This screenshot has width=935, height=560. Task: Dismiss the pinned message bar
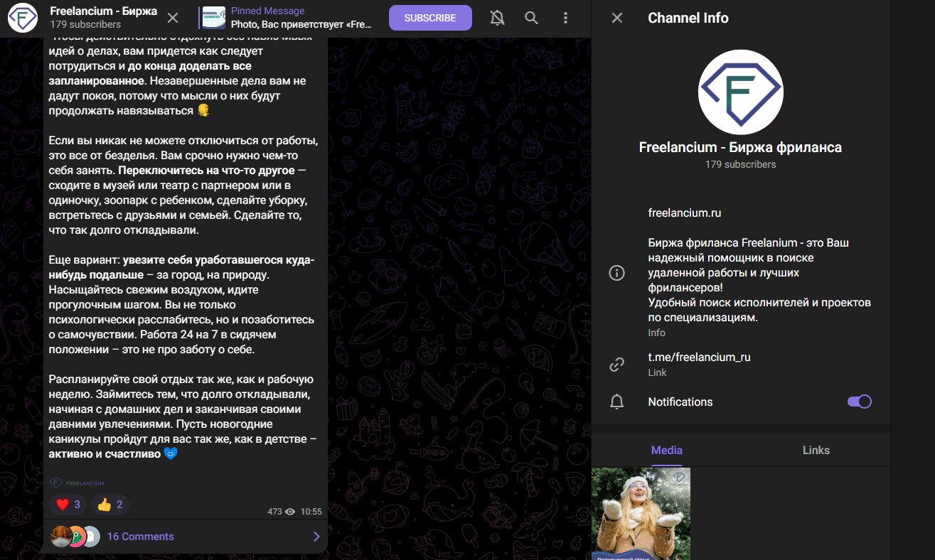(x=173, y=18)
